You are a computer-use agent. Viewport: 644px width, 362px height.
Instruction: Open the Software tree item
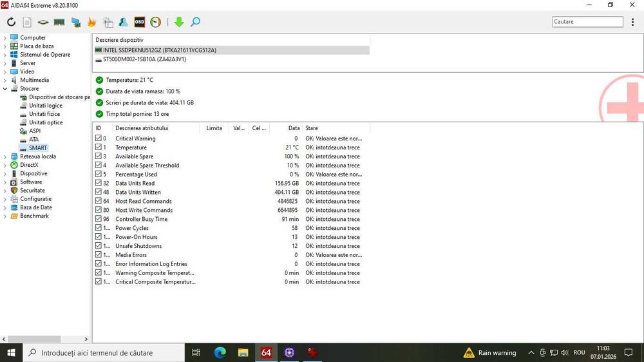(31, 182)
